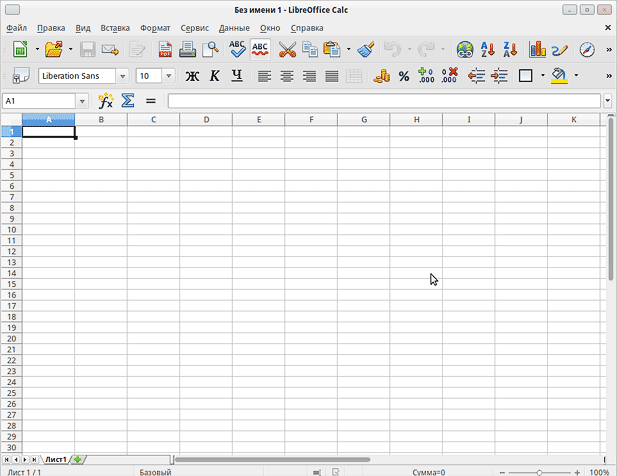Image resolution: width=617 pixels, height=476 pixels.
Task: Toggle automatic spell checking
Action: coord(260,50)
